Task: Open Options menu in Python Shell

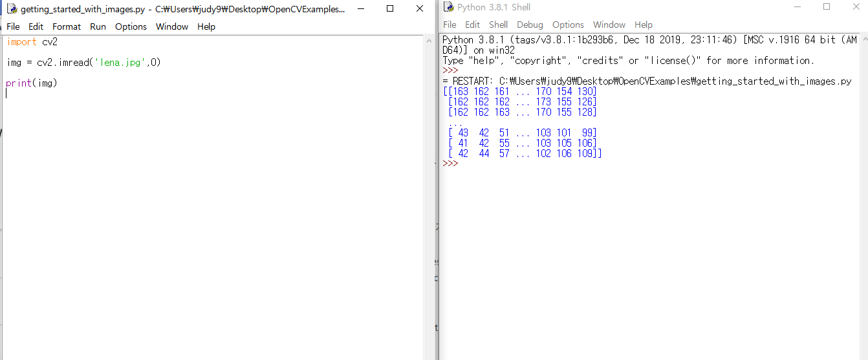Action: [x=568, y=25]
